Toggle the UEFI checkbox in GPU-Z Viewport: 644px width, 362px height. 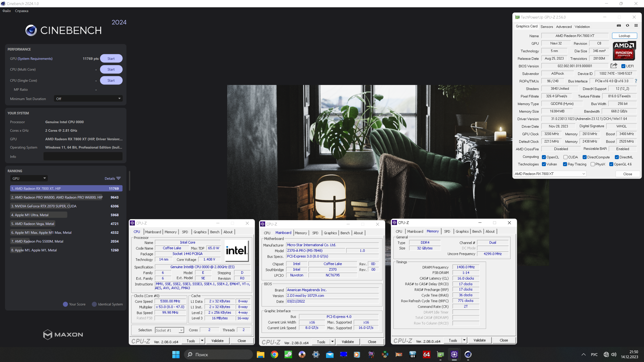pyautogui.click(x=623, y=66)
